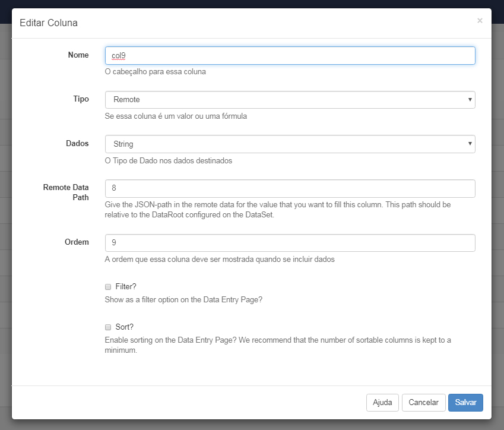The image size is (504, 430).
Task: Click the Sort? label text
Action: point(125,327)
